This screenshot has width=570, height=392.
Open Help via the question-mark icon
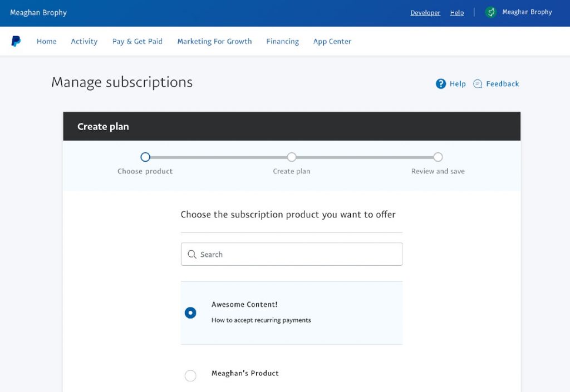click(440, 83)
